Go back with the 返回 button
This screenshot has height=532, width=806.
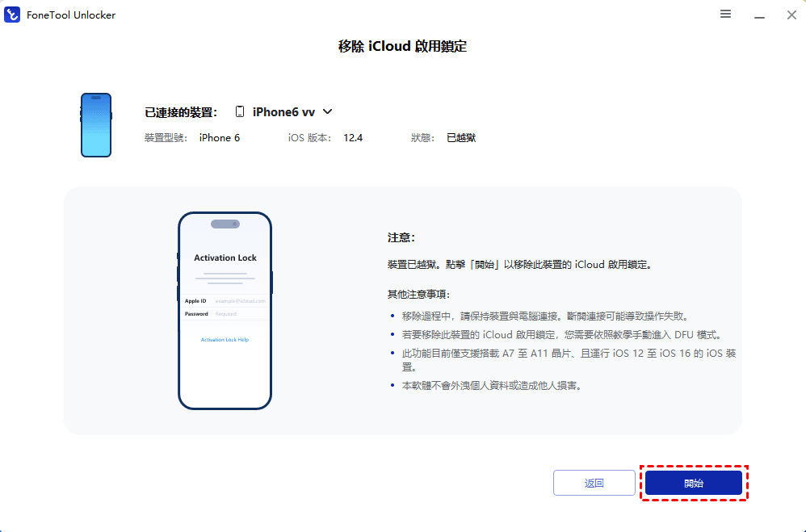(594, 483)
